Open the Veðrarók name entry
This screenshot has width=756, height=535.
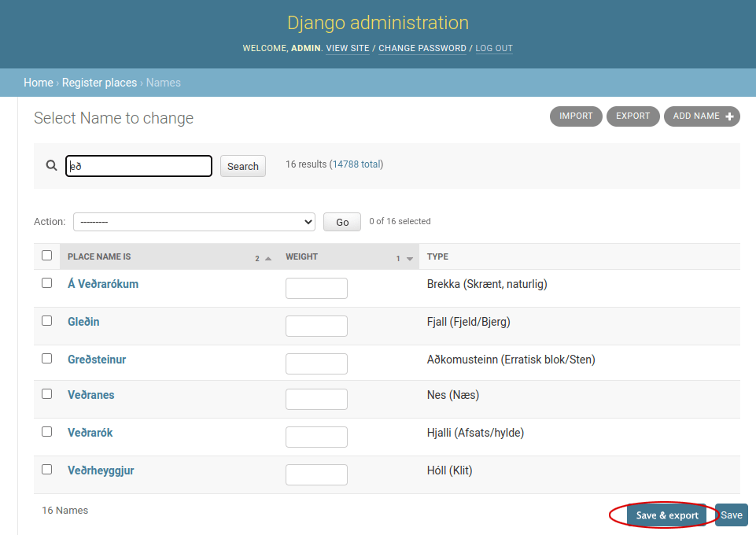[x=90, y=433]
